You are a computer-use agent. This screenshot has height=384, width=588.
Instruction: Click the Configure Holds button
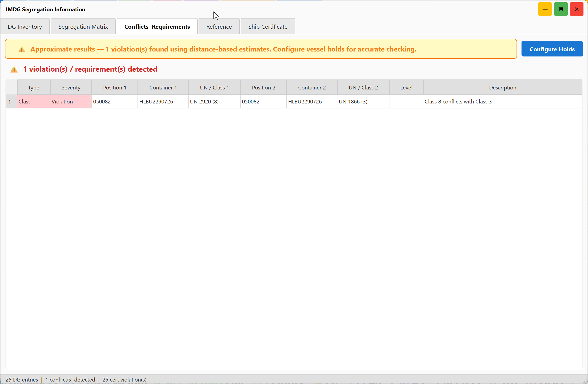click(552, 49)
